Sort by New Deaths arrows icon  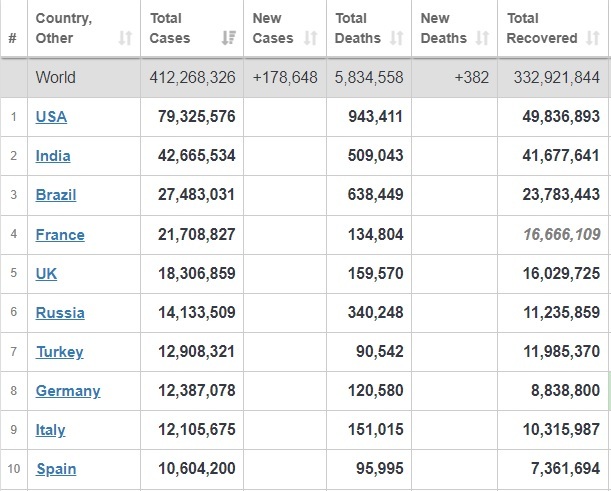point(482,38)
